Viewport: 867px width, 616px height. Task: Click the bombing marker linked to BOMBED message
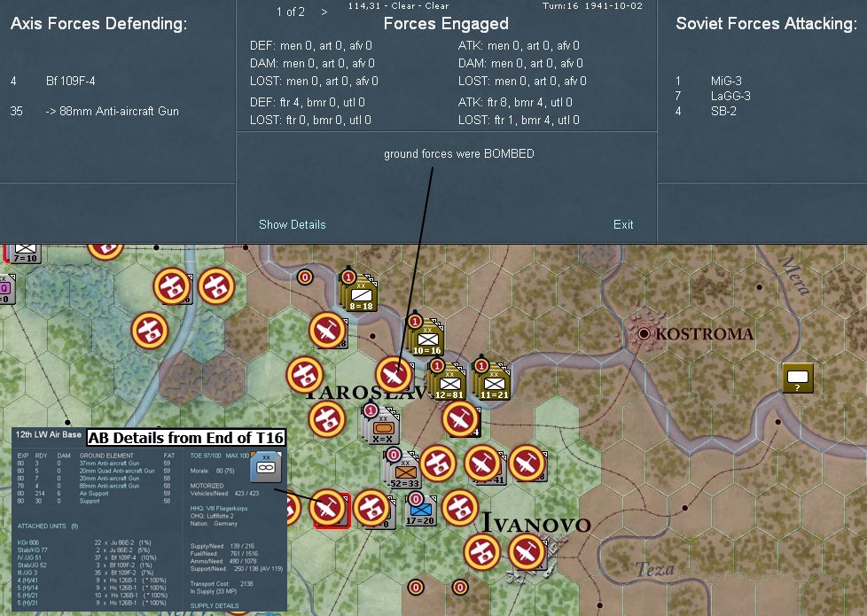pos(394,375)
